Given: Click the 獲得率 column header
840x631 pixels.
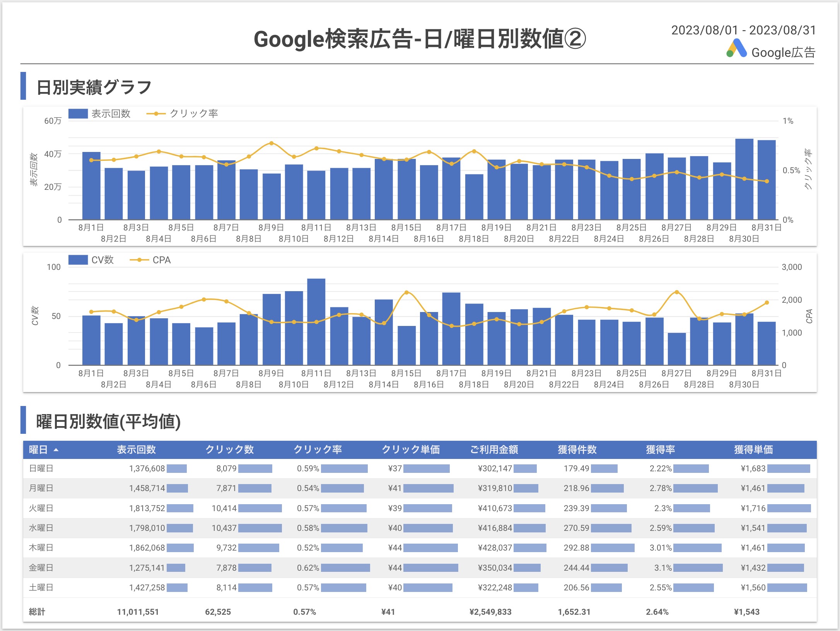Looking at the screenshot, I should point(661,450).
